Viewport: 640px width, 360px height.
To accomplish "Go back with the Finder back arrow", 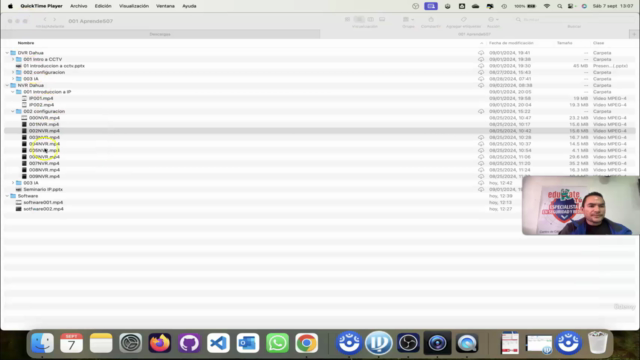I will pyautogui.click(x=45, y=20).
